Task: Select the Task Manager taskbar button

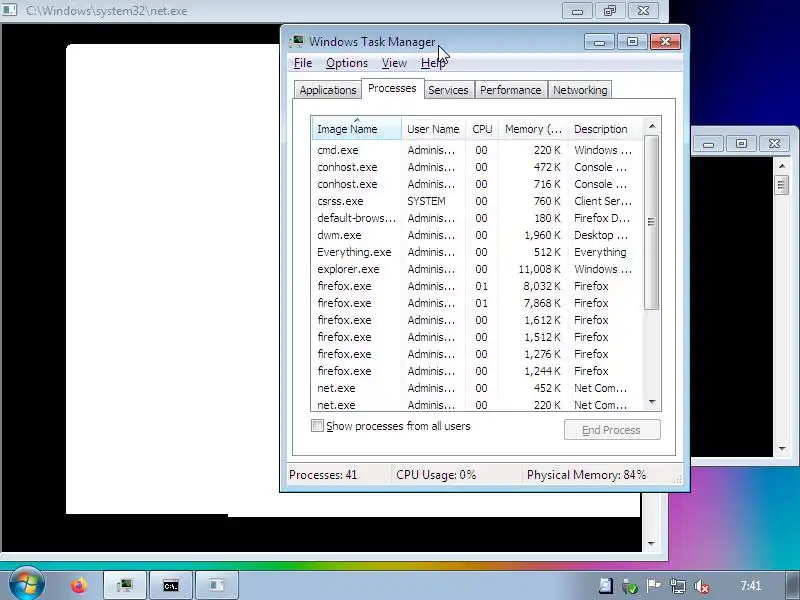Action: pos(125,585)
